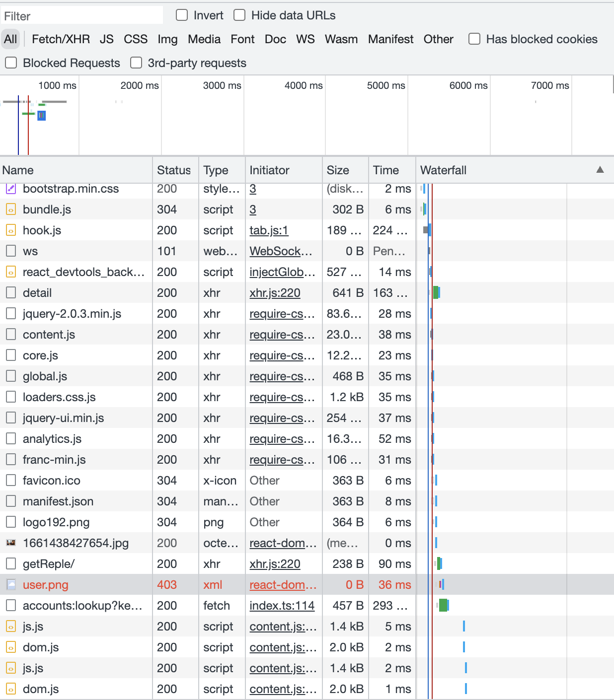The height and width of the screenshot is (700, 614).
Task: Click the blue block in timeline overview
Action: click(42, 116)
